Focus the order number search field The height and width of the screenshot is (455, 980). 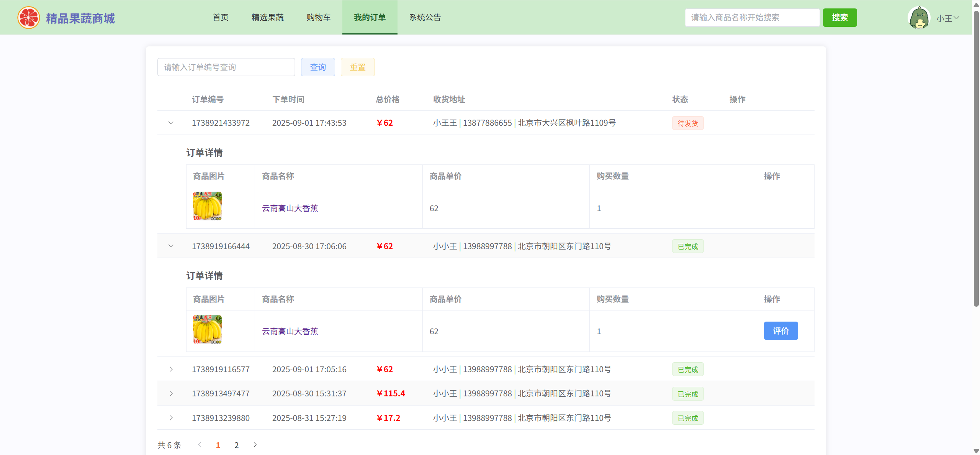tap(226, 67)
